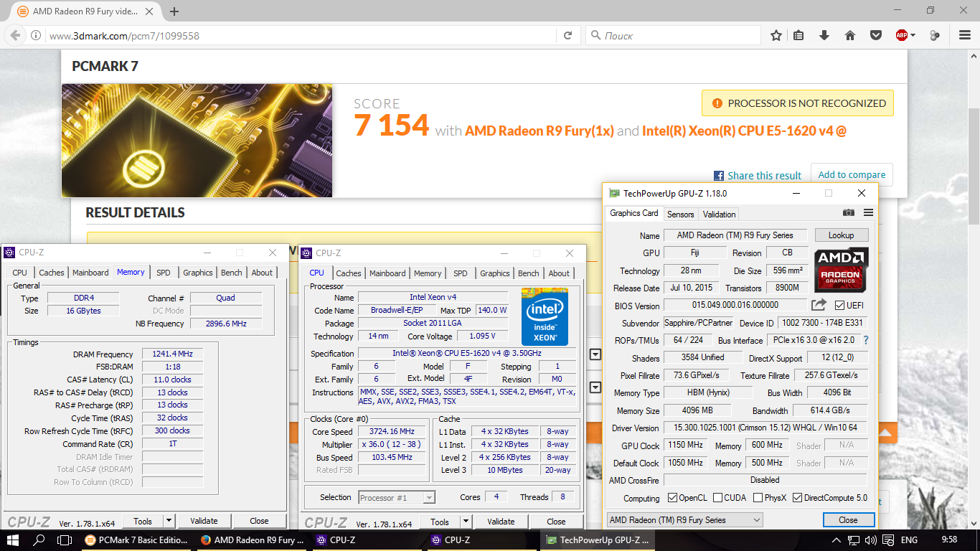Open Task View on the taskbar
This screenshot has height=551, width=980.
pyautogui.click(x=65, y=540)
